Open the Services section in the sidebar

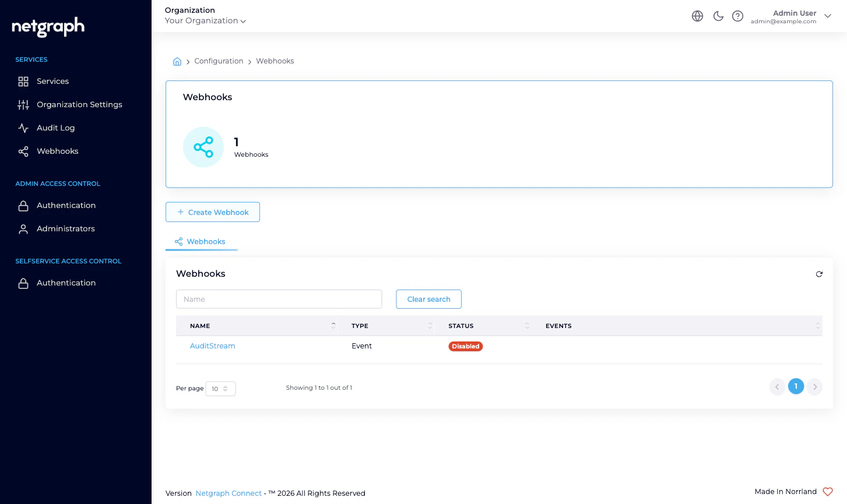52,81
